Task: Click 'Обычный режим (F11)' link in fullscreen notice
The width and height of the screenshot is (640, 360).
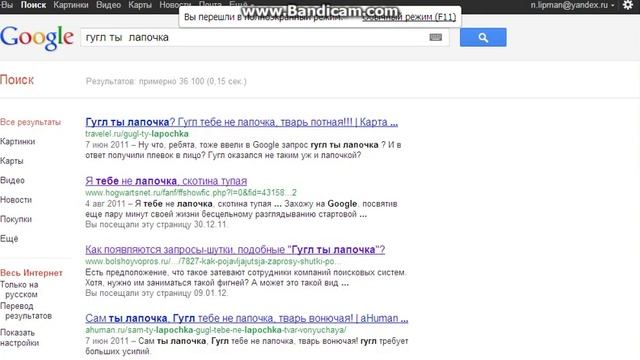Action: pyautogui.click(x=409, y=17)
